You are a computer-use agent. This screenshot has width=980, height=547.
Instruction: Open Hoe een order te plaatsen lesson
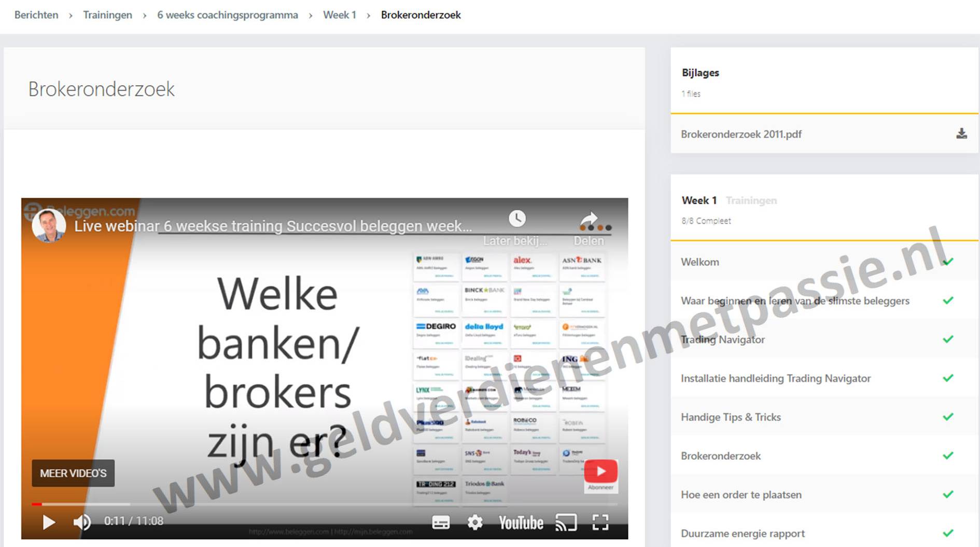pyautogui.click(x=741, y=495)
